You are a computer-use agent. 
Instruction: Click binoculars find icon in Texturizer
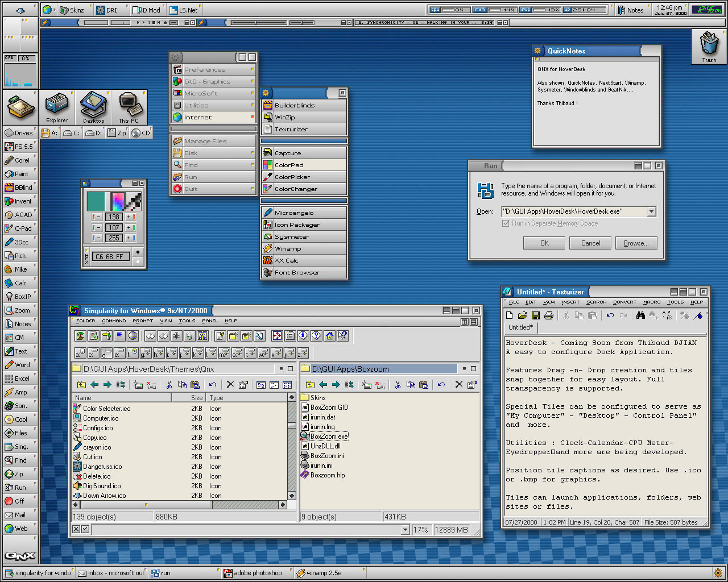640,315
